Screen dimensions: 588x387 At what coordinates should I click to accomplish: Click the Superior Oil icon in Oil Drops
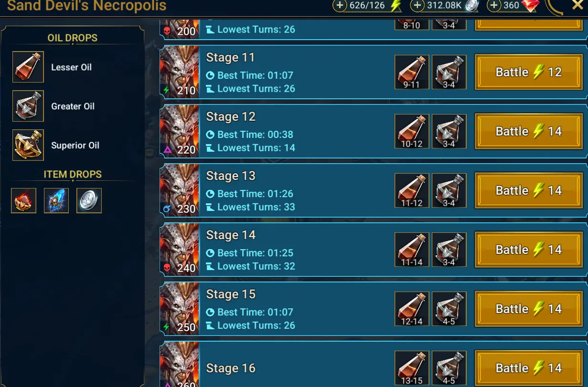click(28, 145)
